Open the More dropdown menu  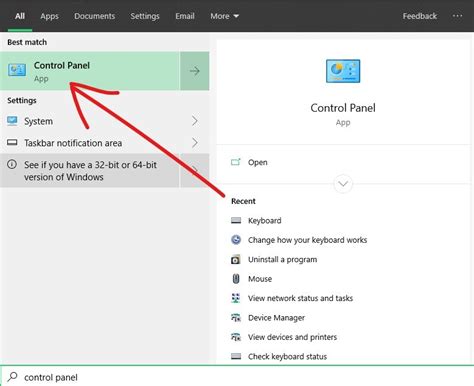[224, 16]
